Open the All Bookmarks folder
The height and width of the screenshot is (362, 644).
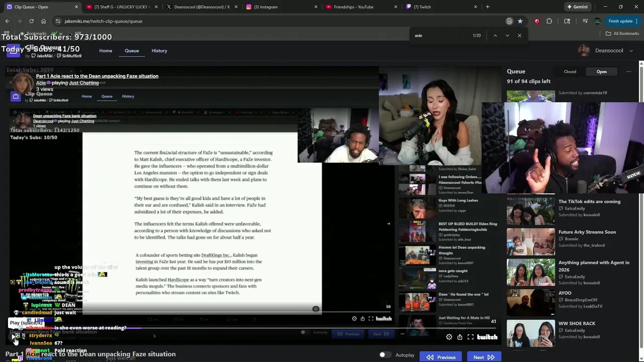pyautogui.click(x=622, y=34)
